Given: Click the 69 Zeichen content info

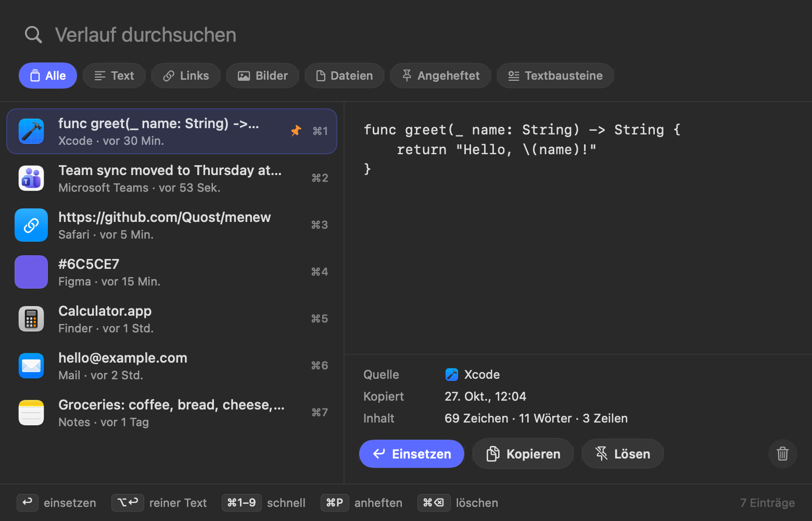Looking at the screenshot, I should tap(536, 418).
